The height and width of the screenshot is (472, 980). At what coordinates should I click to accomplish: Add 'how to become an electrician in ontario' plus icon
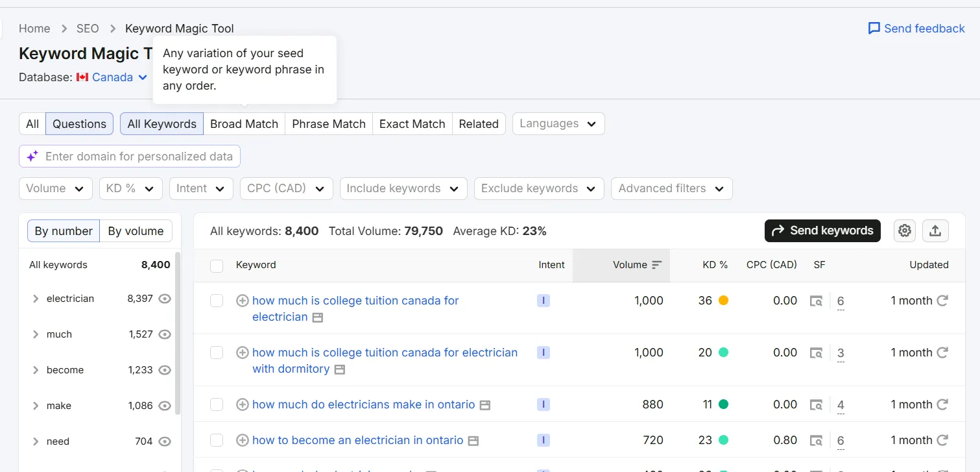[x=243, y=440]
